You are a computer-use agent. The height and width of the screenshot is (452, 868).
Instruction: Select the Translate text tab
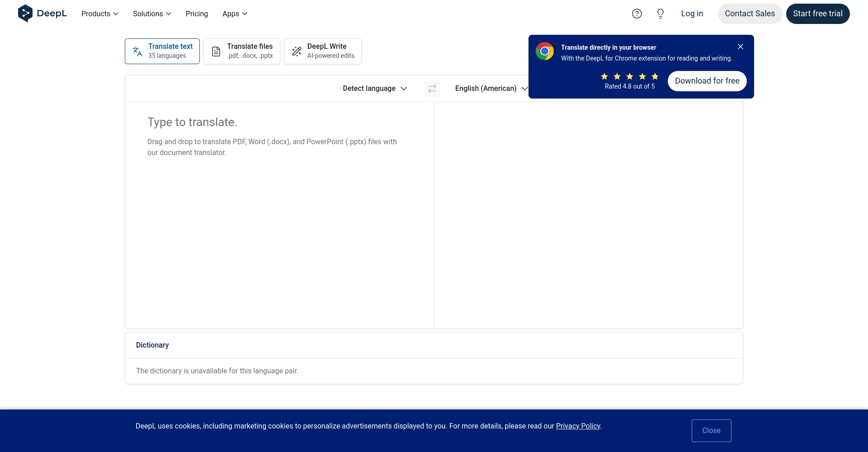[x=162, y=51]
